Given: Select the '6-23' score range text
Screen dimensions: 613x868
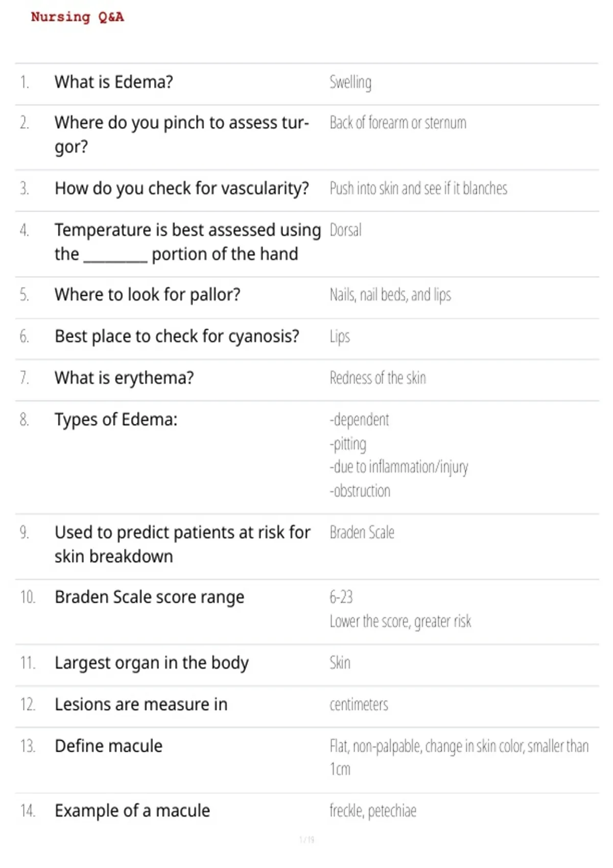Looking at the screenshot, I should (341, 597).
